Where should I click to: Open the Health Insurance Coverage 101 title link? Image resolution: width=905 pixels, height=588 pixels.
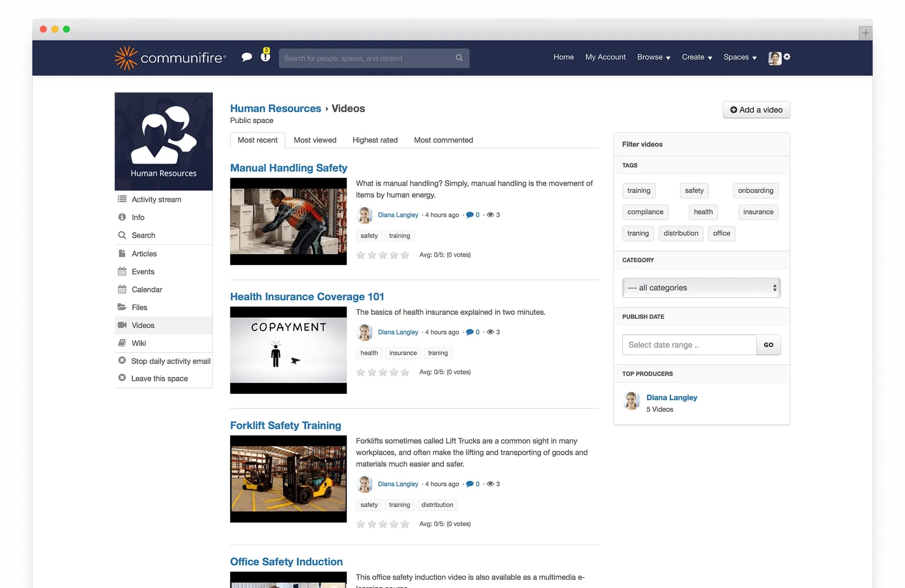(x=307, y=297)
